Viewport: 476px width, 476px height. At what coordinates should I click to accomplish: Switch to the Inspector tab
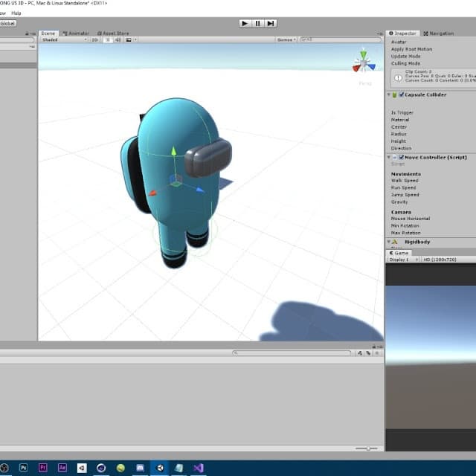click(402, 33)
